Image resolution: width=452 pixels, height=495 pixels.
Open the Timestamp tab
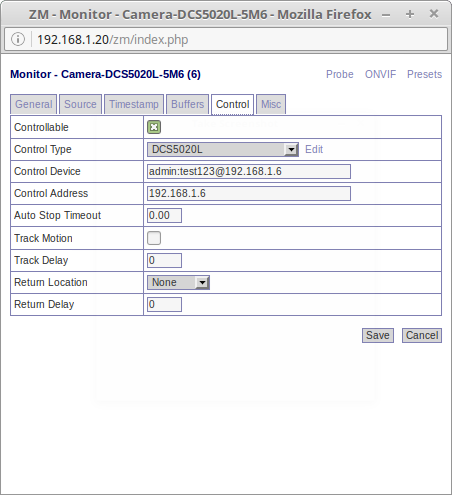click(134, 104)
